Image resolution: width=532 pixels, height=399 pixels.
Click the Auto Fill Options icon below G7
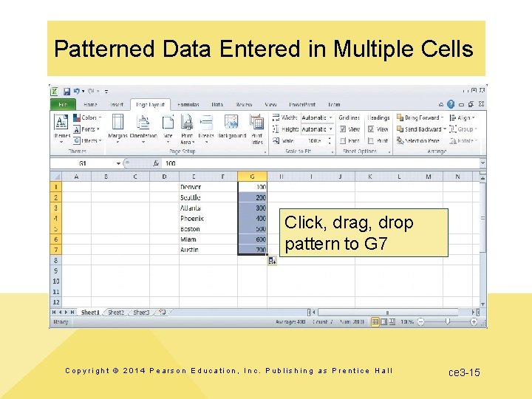coord(272,261)
